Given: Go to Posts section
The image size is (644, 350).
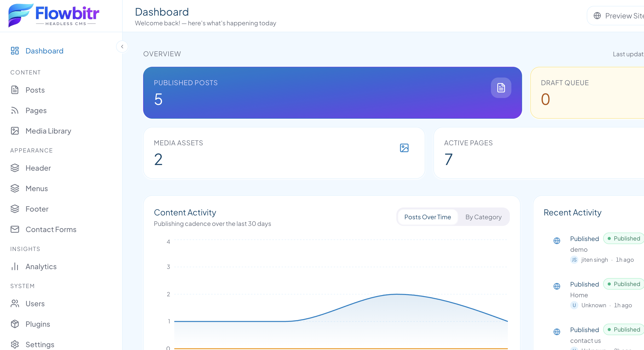Looking at the screenshot, I should 35,90.
